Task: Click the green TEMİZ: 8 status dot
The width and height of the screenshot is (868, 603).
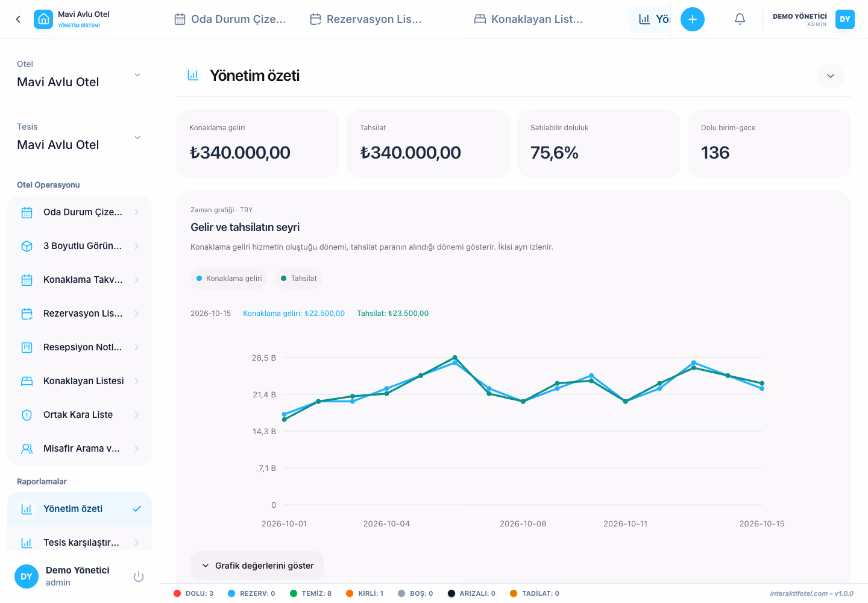Action: click(x=294, y=593)
